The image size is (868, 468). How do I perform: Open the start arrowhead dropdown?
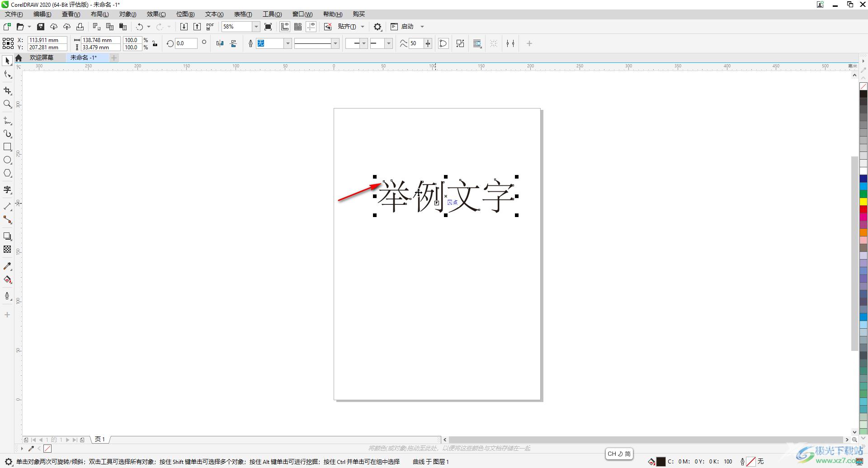tap(364, 43)
